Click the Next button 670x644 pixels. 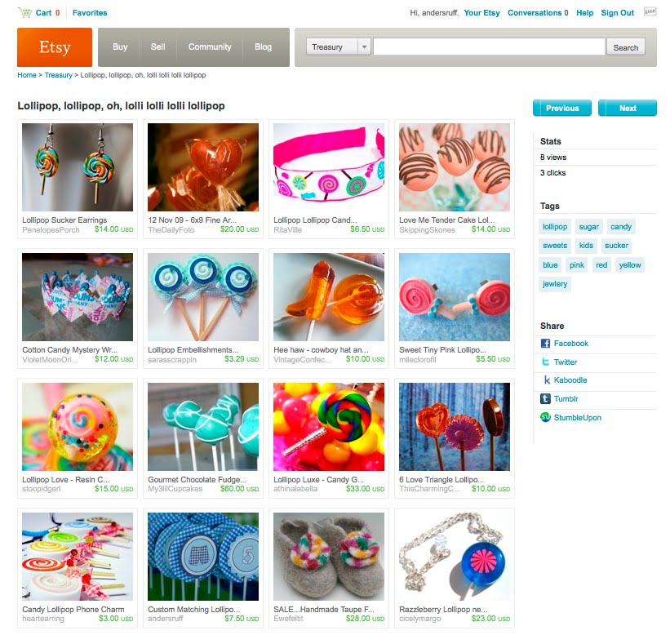coord(628,108)
